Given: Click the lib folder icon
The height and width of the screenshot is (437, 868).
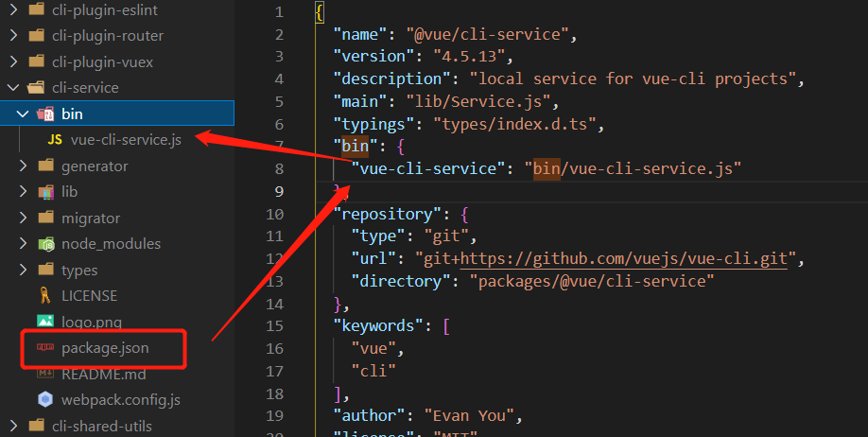Looking at the screenshot, I should coord(46,192).
